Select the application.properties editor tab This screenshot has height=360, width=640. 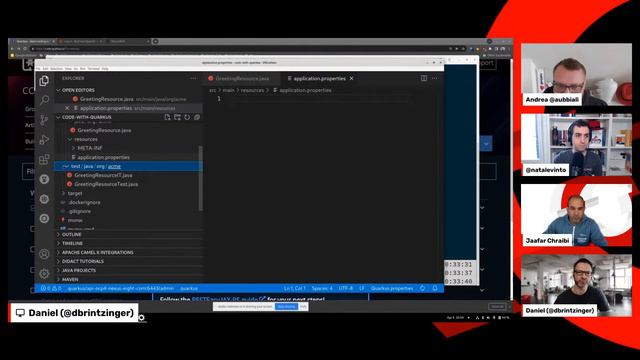[319, 78]
